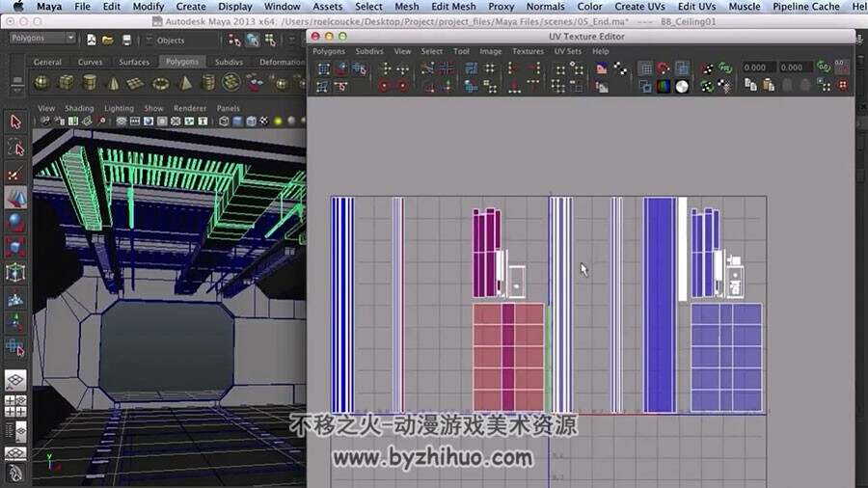Open the Shading menu in viewport panel
This screenshot has height=488, width=868.
pos(79,108)
